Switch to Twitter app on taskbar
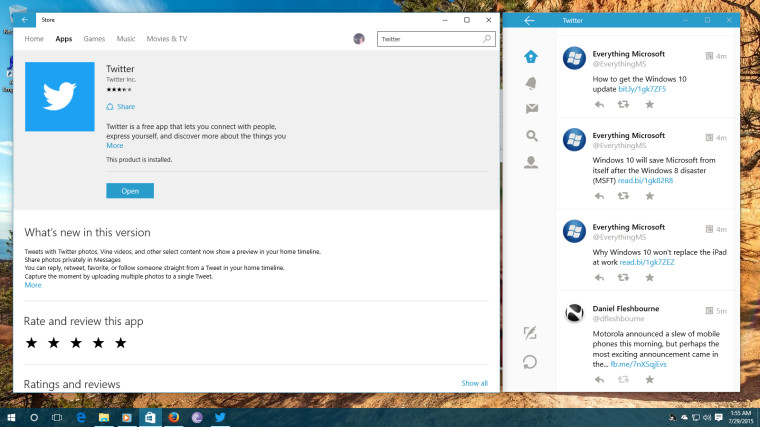The width and height of the screenshot is (760, 427). [x=220, y=417]
